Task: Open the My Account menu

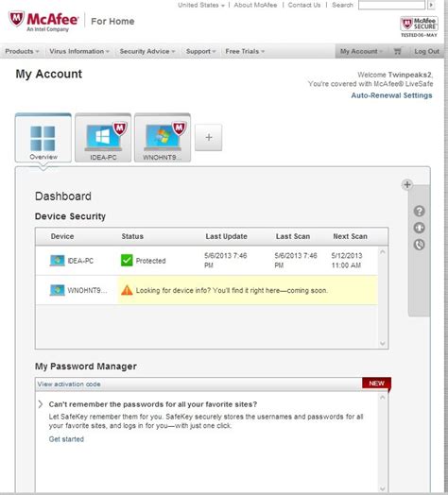Action: pyautogui.click(x=361, y=51)
